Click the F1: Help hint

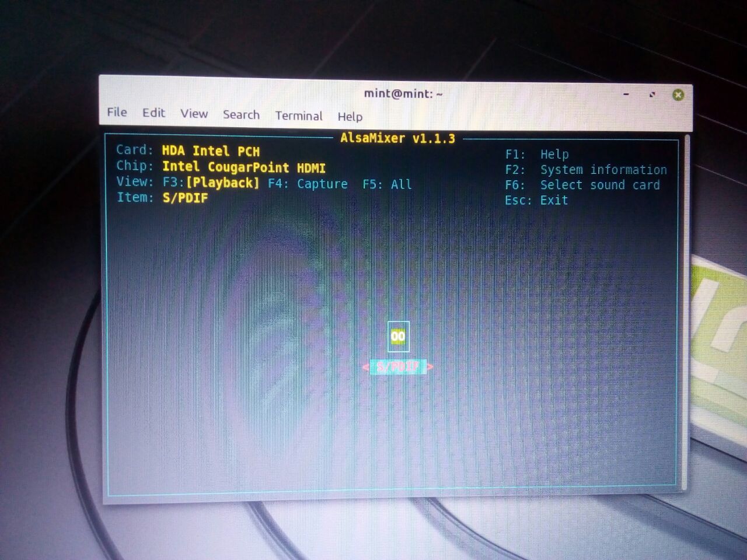point(537,155)
